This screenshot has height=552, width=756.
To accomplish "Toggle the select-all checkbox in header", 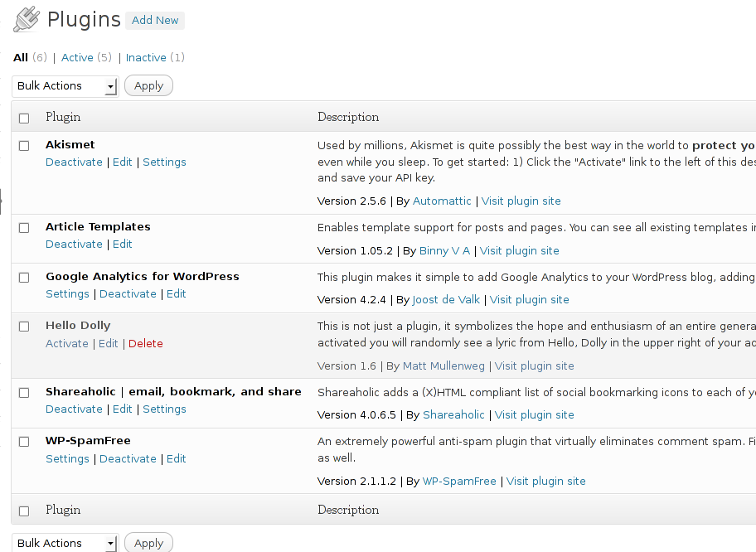I will point(24,119).
